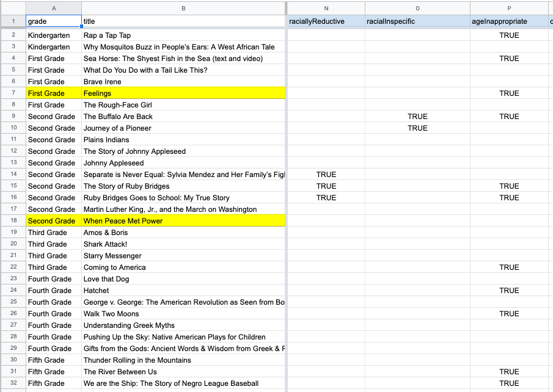Select 'Kindergarten' cell beside Rap a Tap Tap
This screenshot has height=392, width=553.
[54, 35]
